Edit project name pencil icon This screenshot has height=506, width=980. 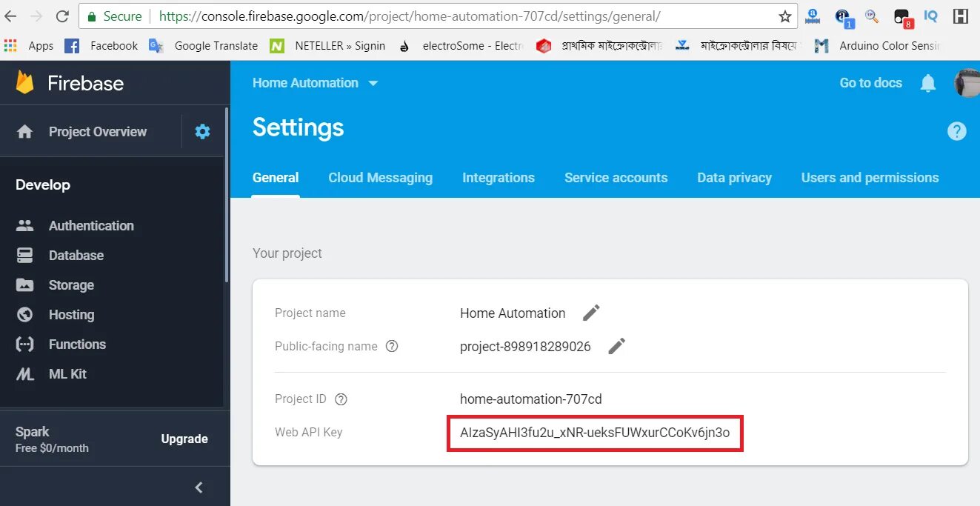click(x=591, y=313)
